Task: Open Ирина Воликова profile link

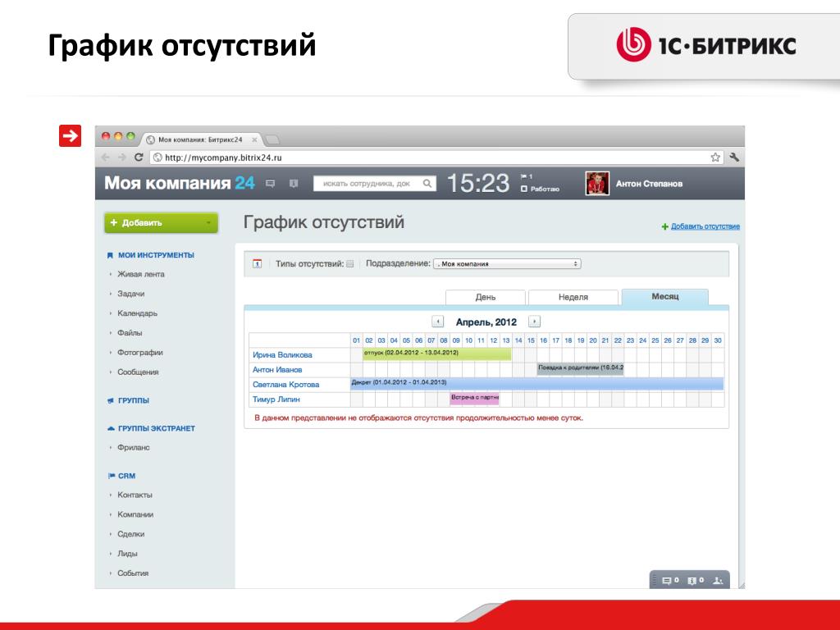Action: pyautogui.click(x=282, y=354)
